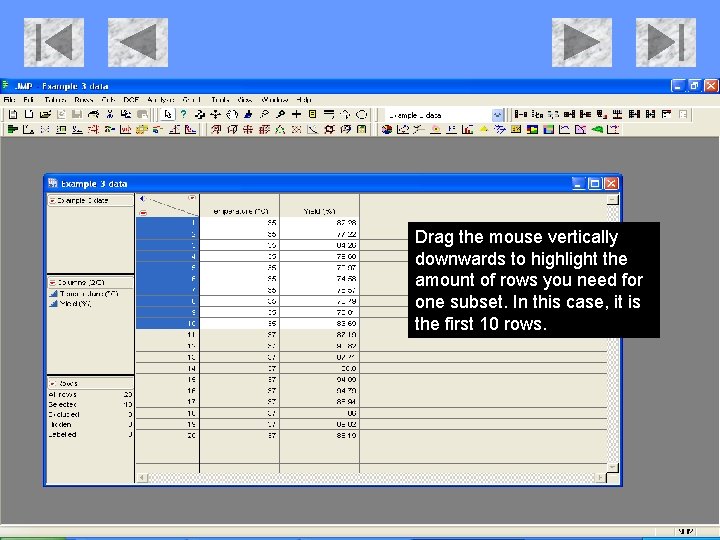Jump to the last slide
Screen dimensions: 720x540
click(x=666, y=42)
